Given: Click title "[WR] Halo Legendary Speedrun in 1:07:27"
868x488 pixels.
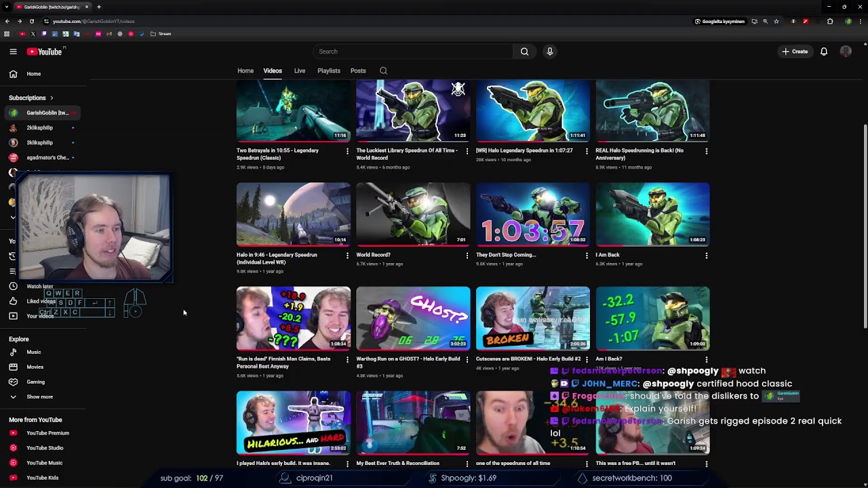Looking at the screenshot, I should tap(524, 150).
